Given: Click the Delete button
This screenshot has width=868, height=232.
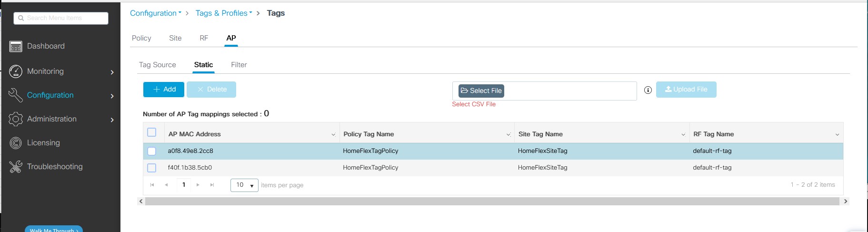Looking at the screenshot, I should pos(211,90).
